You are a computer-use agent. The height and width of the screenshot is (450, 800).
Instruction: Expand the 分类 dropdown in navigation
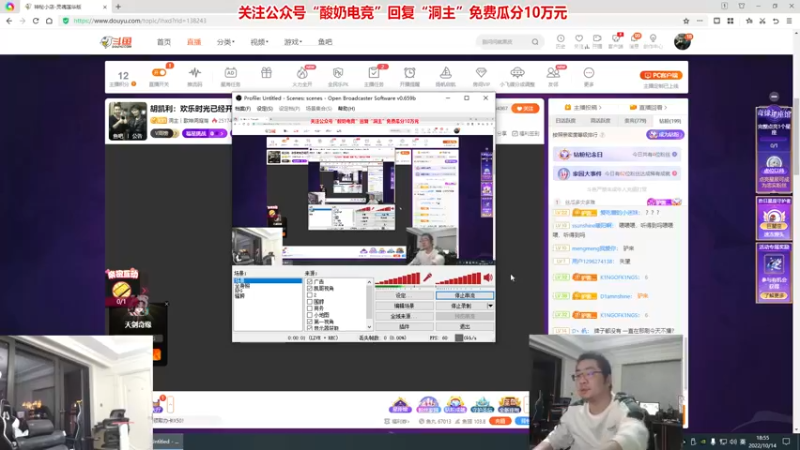(x=226, y=42)
